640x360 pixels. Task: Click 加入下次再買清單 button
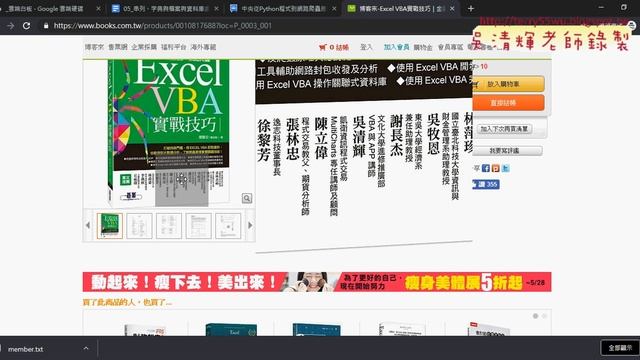(x=504, y=129)
